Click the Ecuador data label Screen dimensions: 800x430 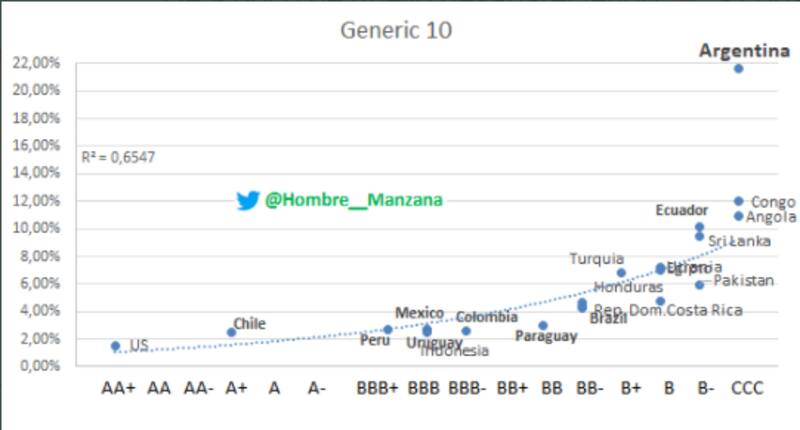point(682,210)
